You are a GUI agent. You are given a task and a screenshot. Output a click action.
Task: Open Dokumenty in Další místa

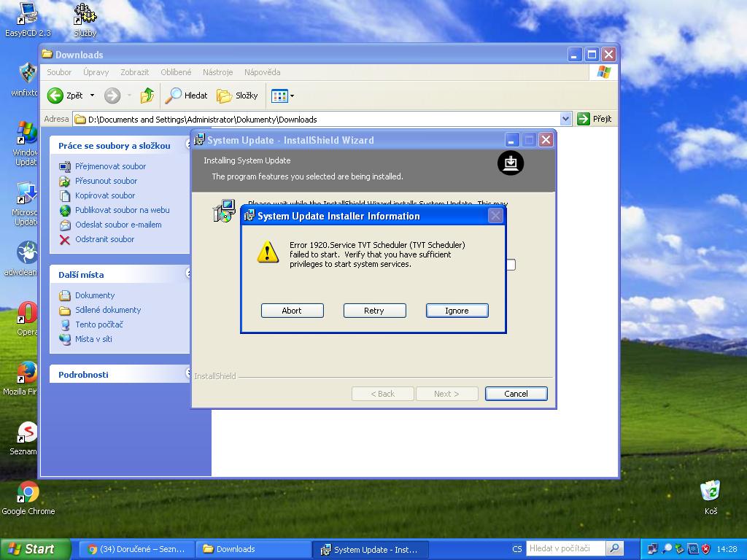pyautogui.click(x=95, y=295)
